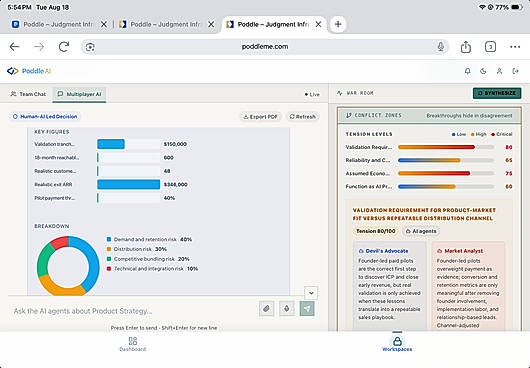Click the battery indicator in the status bar
530x368 pixels.
click(517, 7)
